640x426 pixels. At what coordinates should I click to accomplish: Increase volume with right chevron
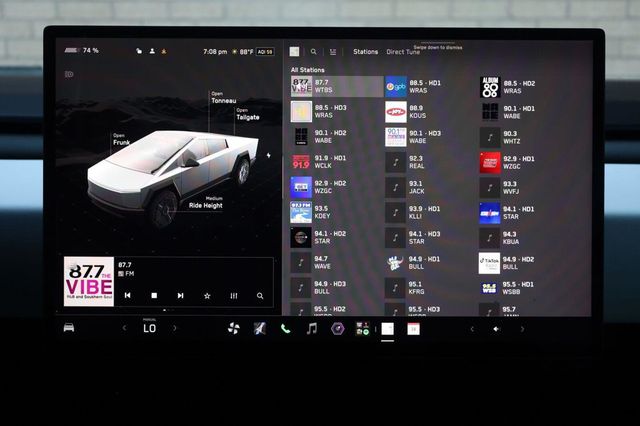[522, 329]
